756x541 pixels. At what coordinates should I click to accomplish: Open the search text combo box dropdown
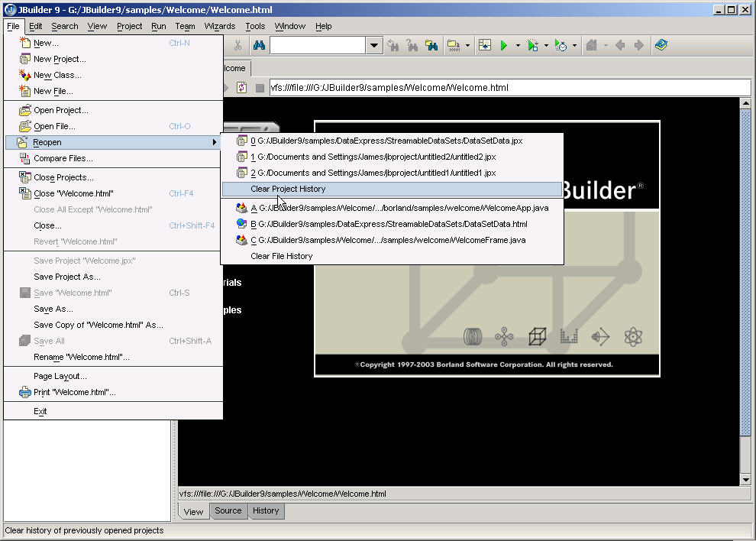pos(374,46)
